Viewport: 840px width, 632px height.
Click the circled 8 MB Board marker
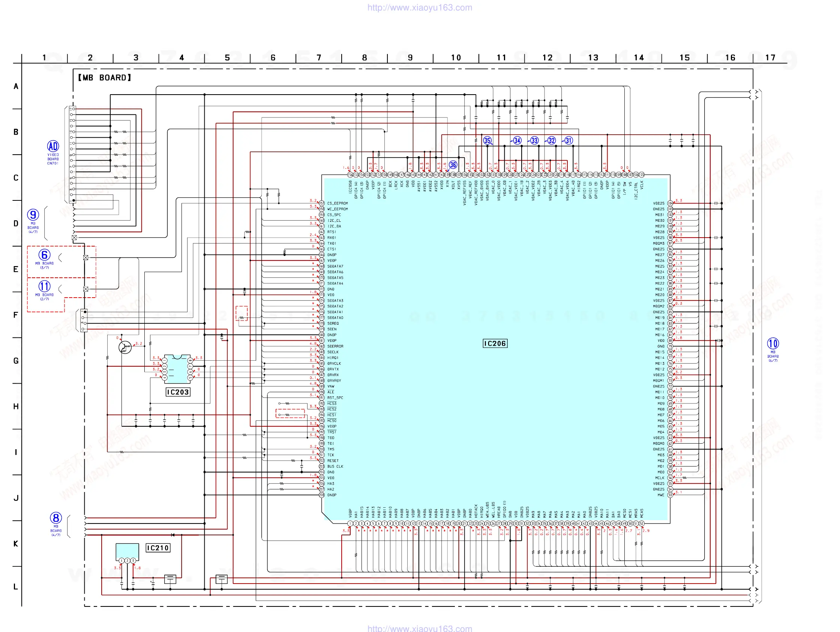pos(56,518)
